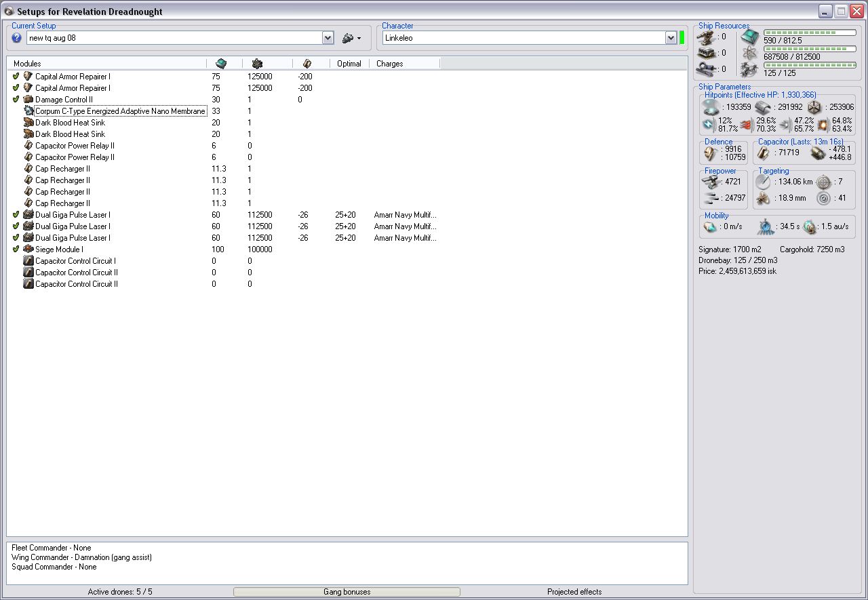
Task: Click the blue help question mark icon
Action: [x=17, y=38]
